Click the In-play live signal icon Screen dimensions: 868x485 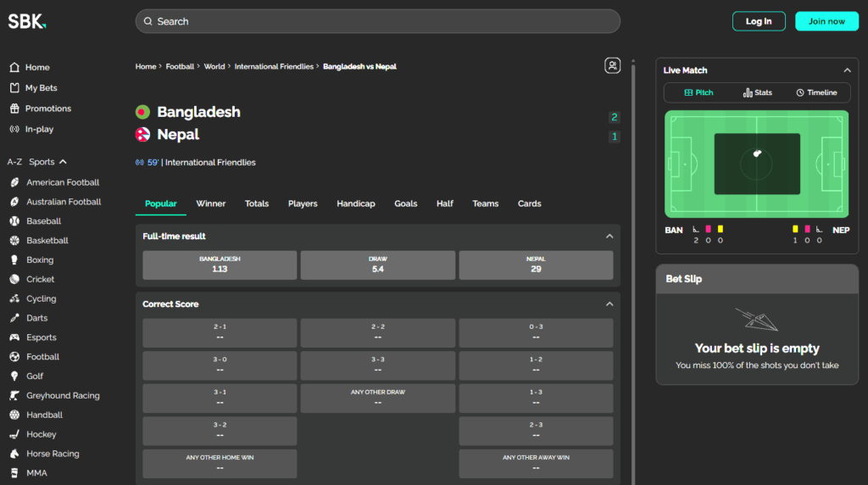point(14,129)
